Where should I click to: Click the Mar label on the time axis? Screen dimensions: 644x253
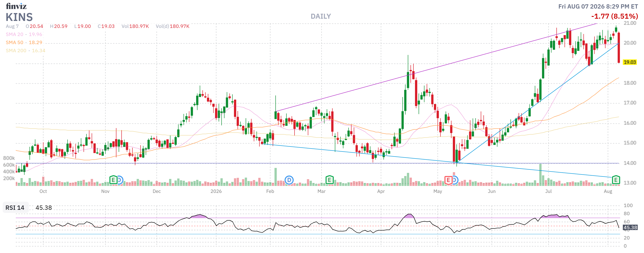[321, 191]
